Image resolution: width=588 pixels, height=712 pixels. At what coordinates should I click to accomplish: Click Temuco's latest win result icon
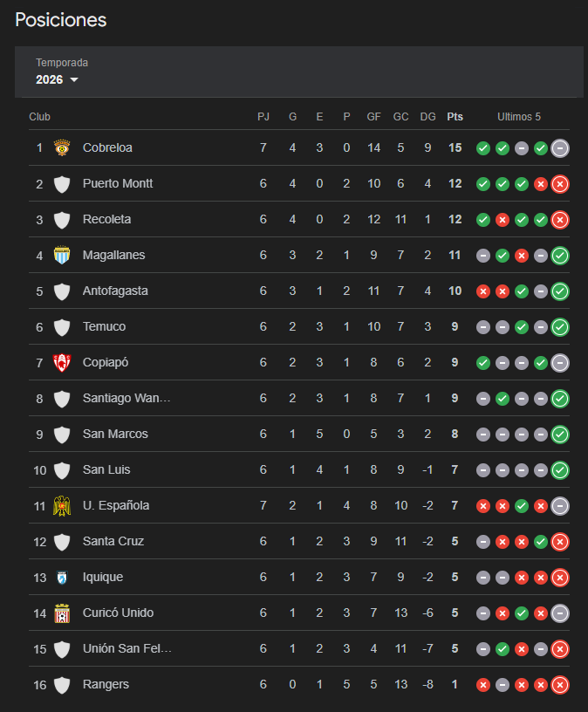coord(560,327)
